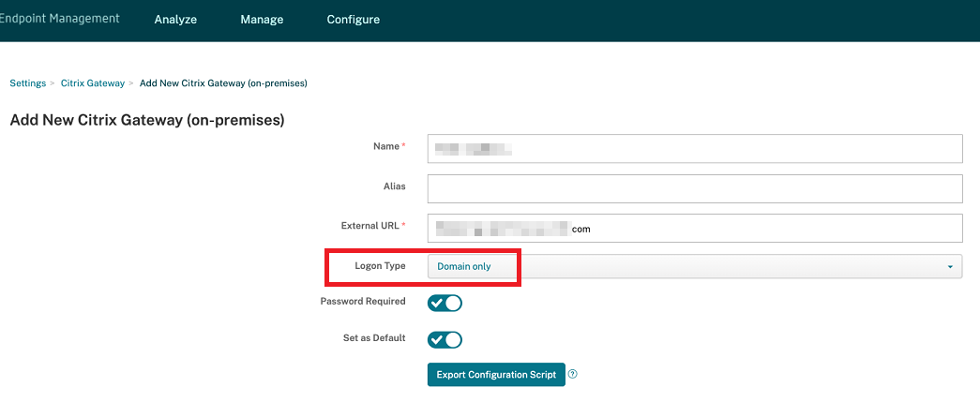
Task: Focus the Name input field
Action: [x=694, y=148]
